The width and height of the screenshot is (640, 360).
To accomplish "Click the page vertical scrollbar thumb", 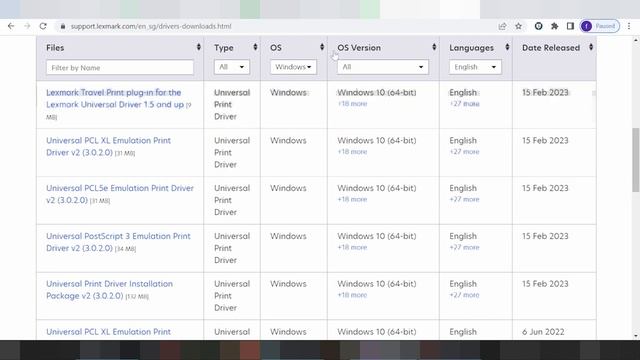I will pos(636,160).
